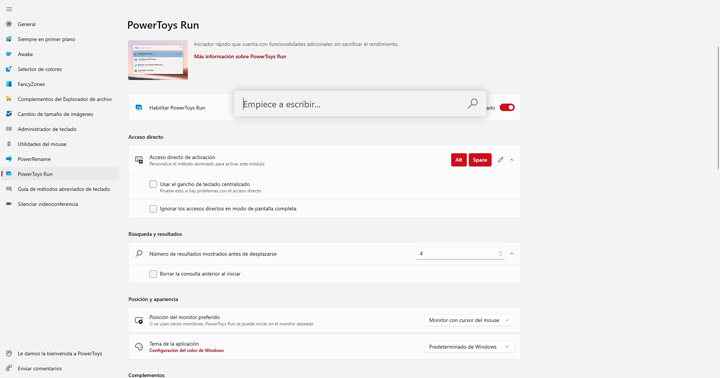Click the Guía de métodos abreviados icon

[9, 189]
